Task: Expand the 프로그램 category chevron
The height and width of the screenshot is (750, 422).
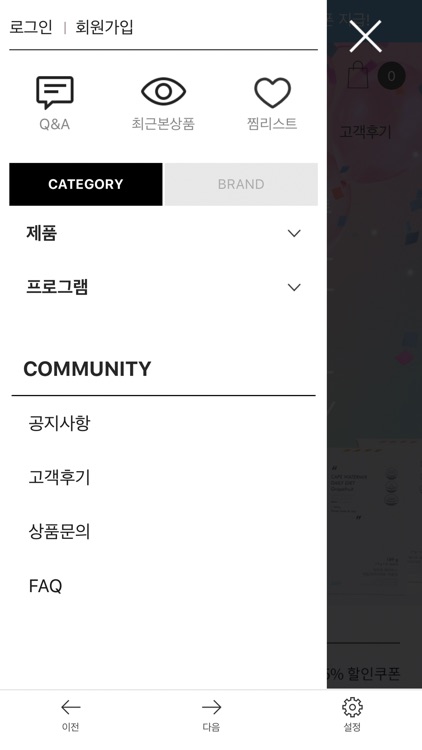Action: click(294, 287)
